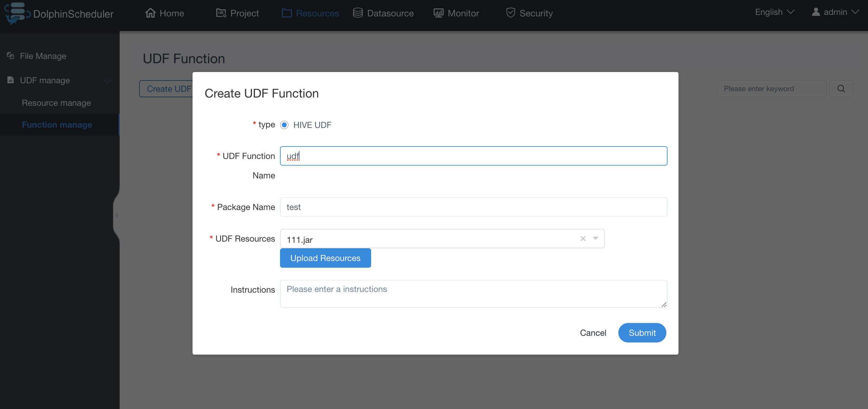Viewport: 868px width, 409px height.
Task: Submit the Create UDF Function form
Action: [x=641, y=333]
